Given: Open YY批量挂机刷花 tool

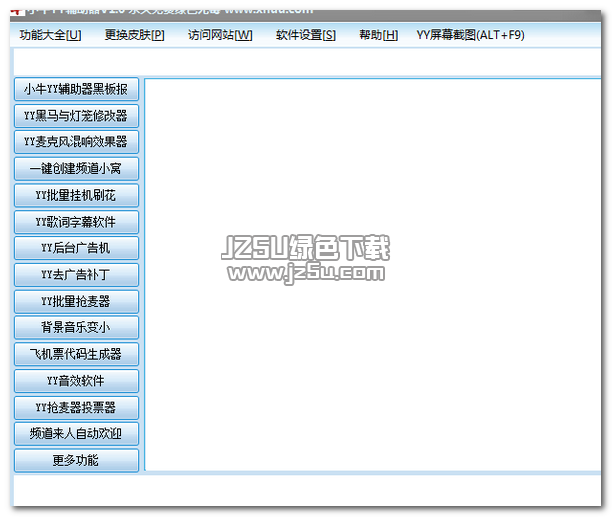Looking at the screenshot, I should click(x=76, y=195).
